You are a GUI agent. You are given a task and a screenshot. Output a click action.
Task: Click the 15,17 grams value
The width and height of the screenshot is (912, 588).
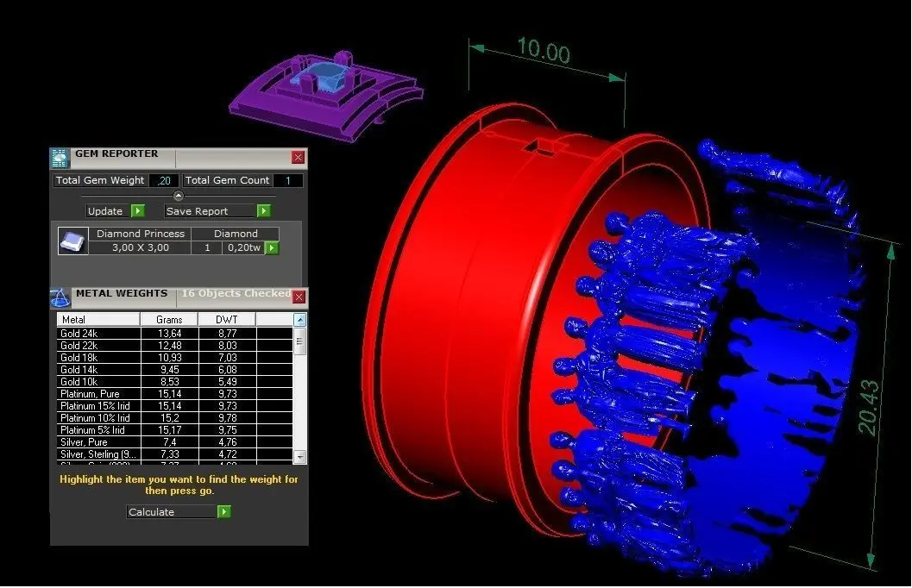pyautogui.click(x=169, y=430)
